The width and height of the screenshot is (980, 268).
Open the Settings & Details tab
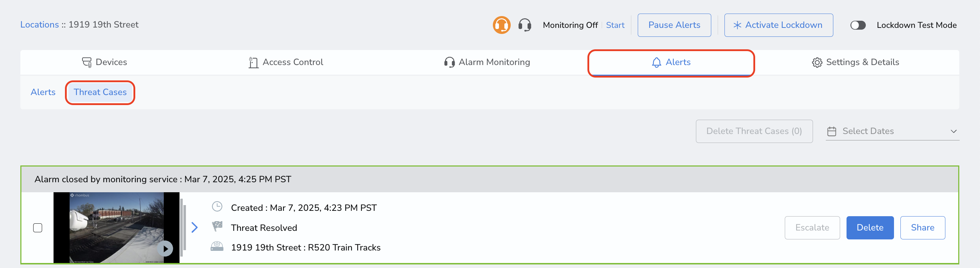pos(855,63)
